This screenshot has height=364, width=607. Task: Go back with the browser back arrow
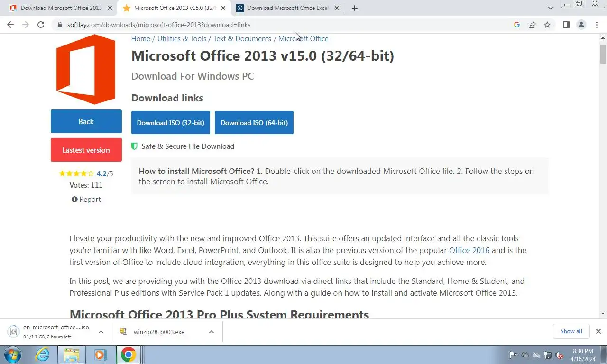(x=10, y=25)
